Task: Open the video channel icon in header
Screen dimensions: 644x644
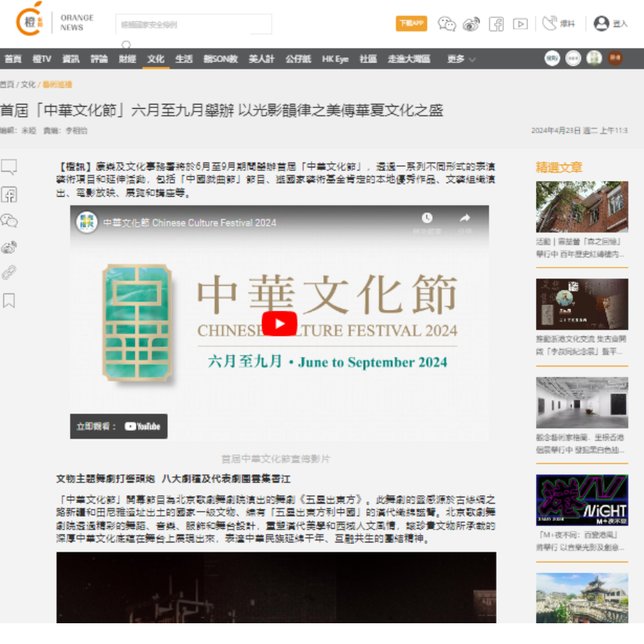Action: click(x=520, y=24)
